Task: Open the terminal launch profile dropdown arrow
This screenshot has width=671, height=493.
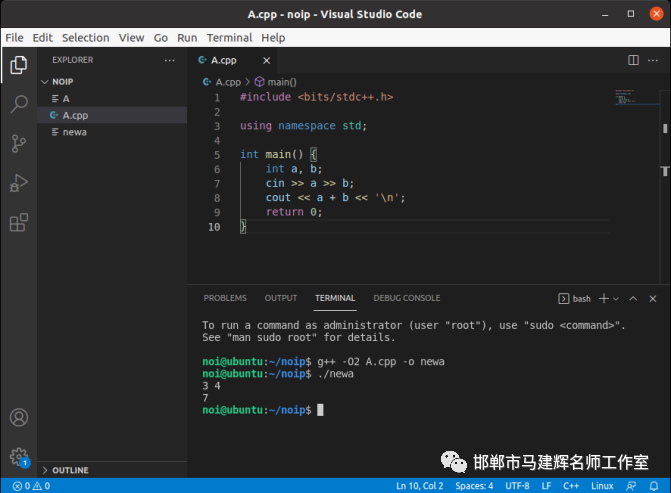Action: [x=616, y=299]
